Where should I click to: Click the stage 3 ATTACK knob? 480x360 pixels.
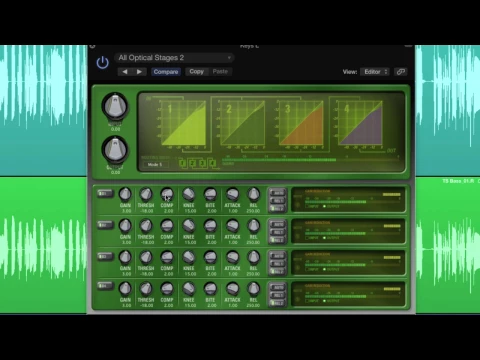tap(232, 257)
